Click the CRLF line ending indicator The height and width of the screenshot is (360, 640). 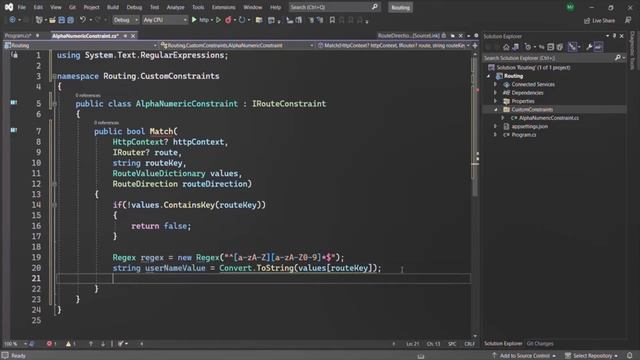469,344
